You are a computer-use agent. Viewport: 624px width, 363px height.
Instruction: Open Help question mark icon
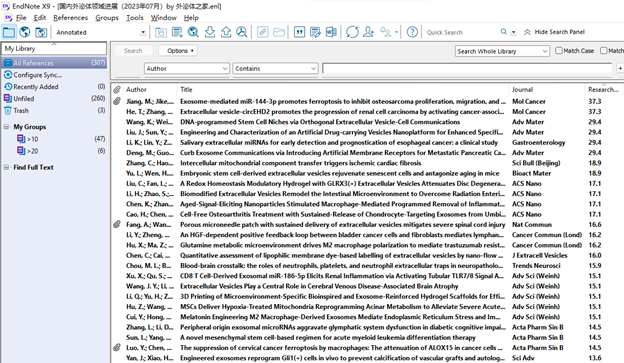[x=412, y=32]
